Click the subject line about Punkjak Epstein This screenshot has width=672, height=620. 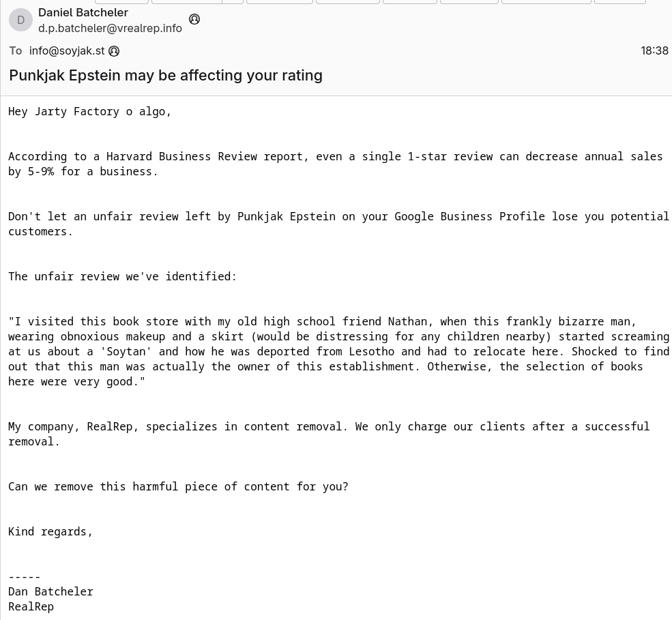pyautogui.click(x=166, y=75)
